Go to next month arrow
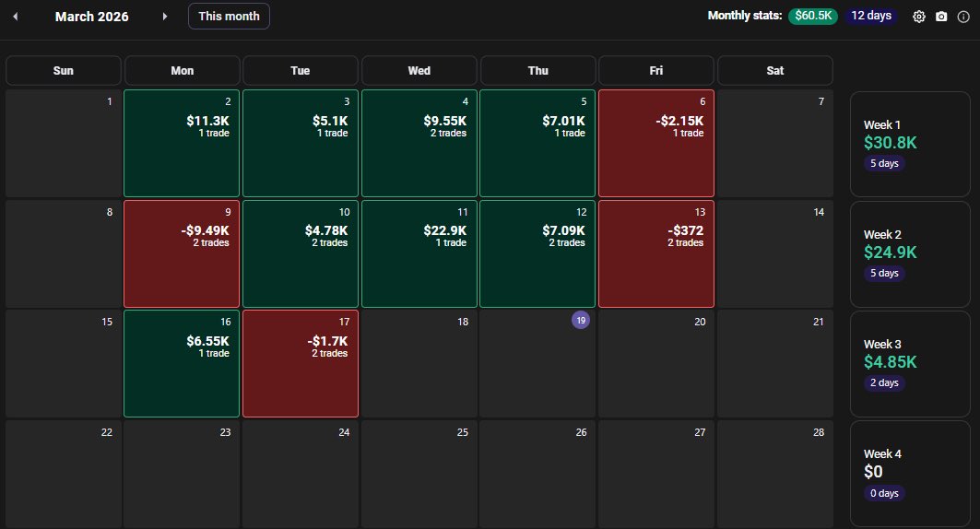 [x=165, y=17]
